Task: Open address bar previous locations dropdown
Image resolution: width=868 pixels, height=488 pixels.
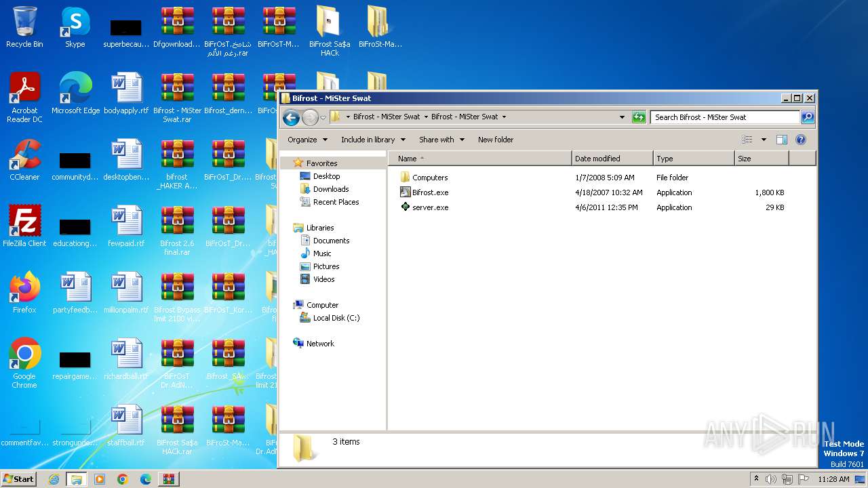Action: [x=622, y=117]
